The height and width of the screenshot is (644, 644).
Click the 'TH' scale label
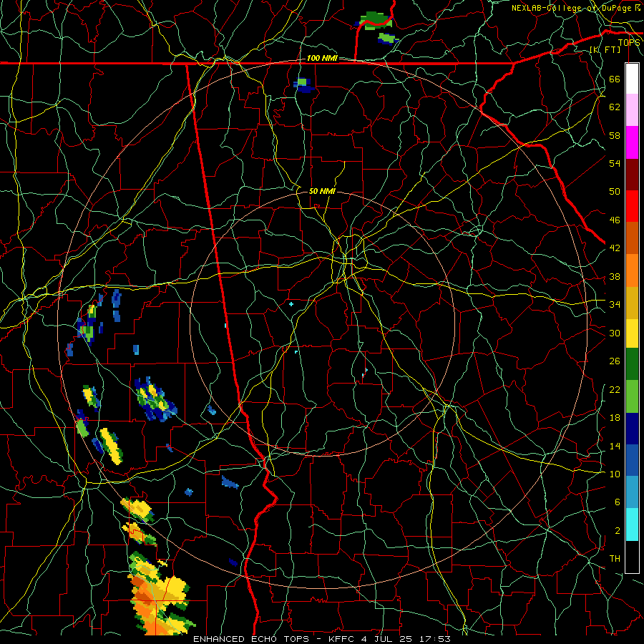615,559
